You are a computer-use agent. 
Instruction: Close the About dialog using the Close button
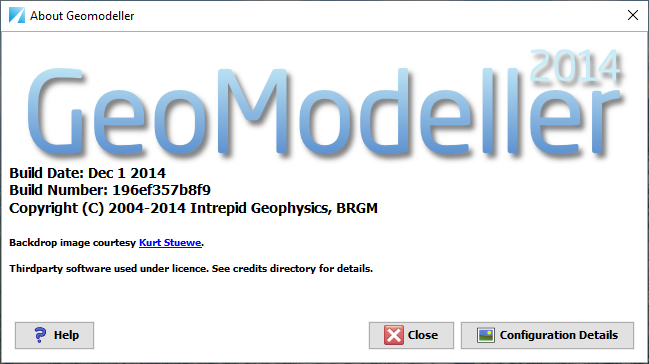coord(411,335)
